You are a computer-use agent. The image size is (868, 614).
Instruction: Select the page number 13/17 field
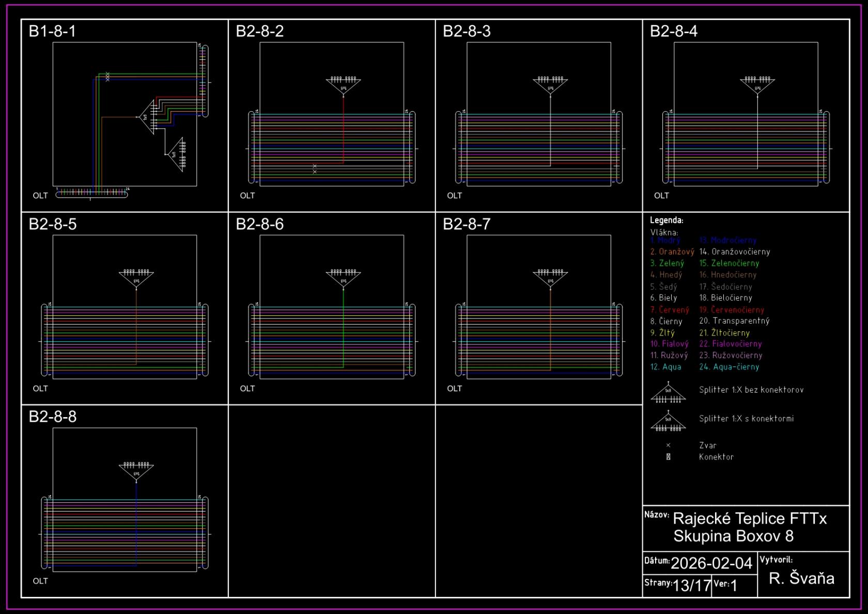(692, 586)
